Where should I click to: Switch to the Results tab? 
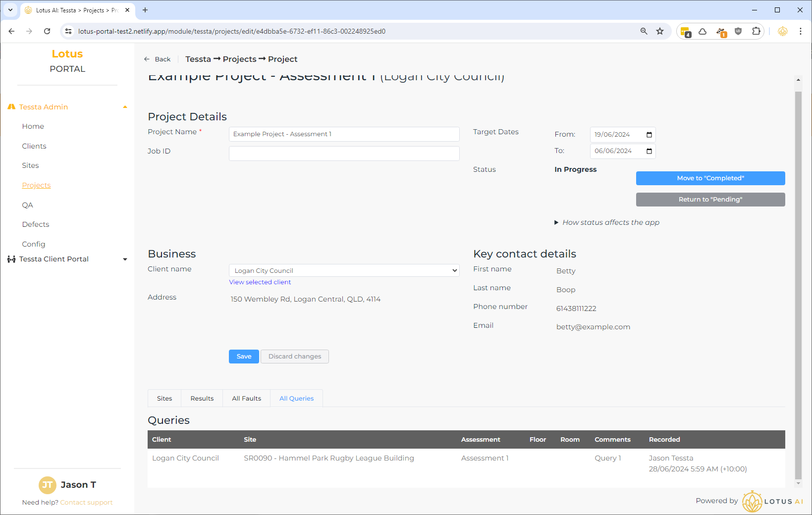point(202,398)
